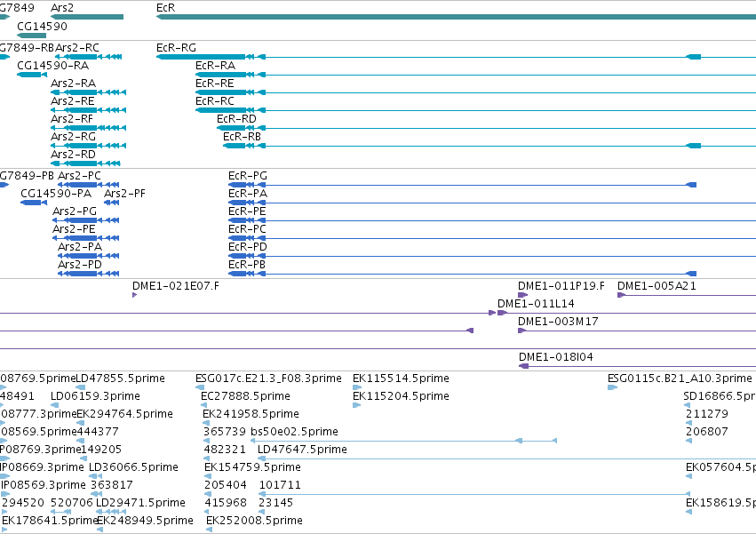Select transcript EcR-RE label
This screenshot has height=534, width=756.
click(215, 84)
